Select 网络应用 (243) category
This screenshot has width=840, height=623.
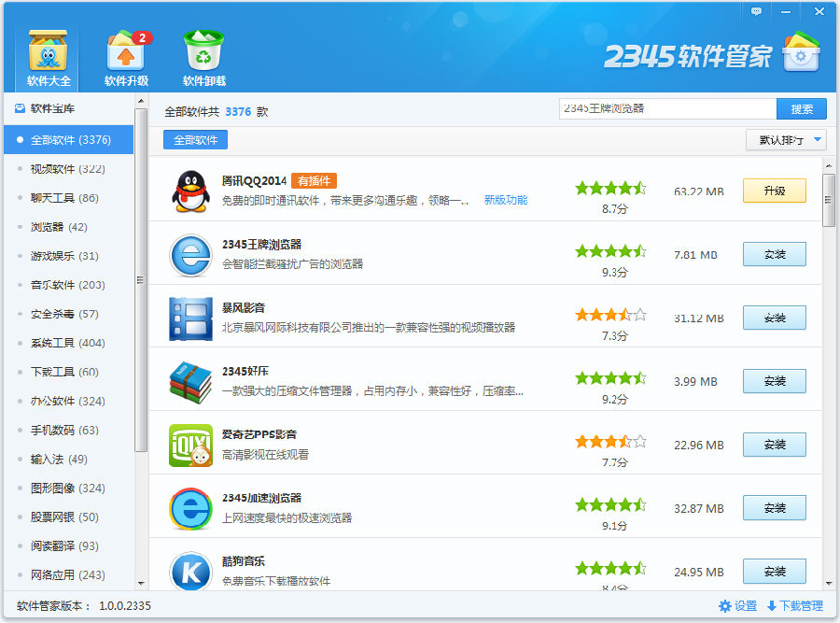coord(68,574)
